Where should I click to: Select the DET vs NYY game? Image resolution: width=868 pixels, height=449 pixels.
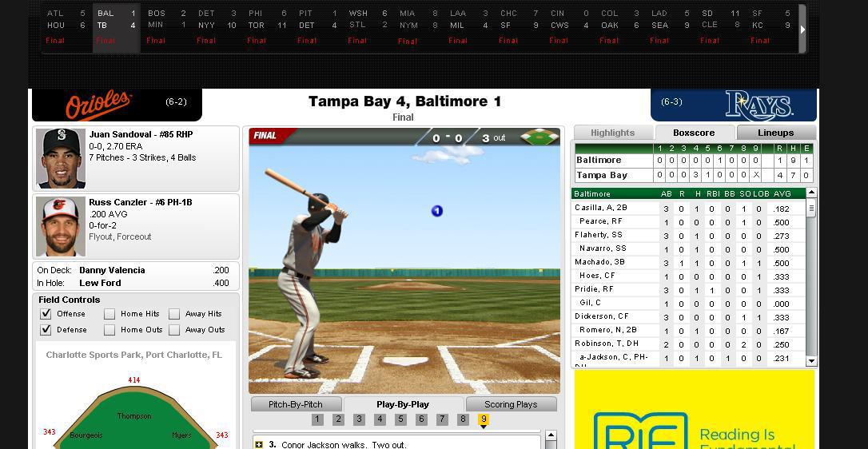(217, 26)
